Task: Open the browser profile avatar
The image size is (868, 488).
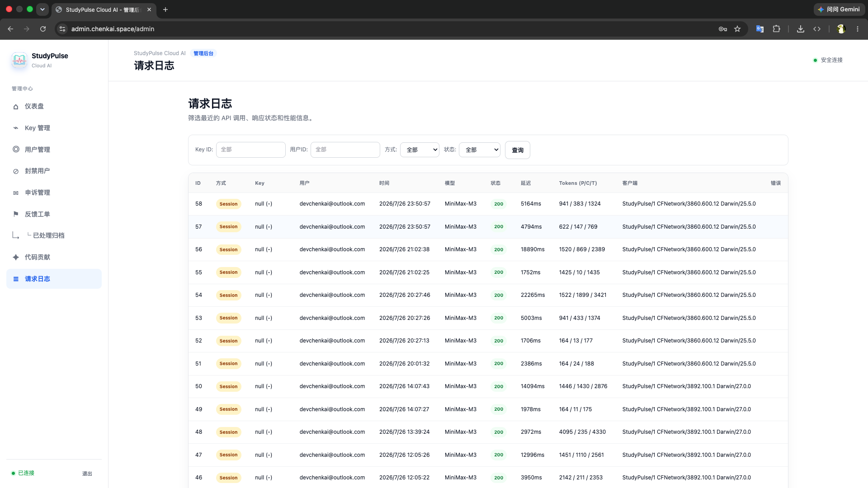Action: pos(841,29)
